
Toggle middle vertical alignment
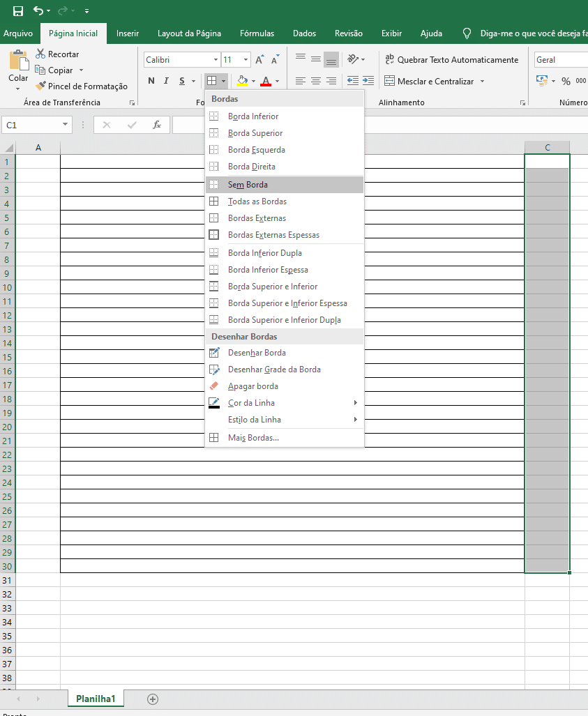coord(316,59)
